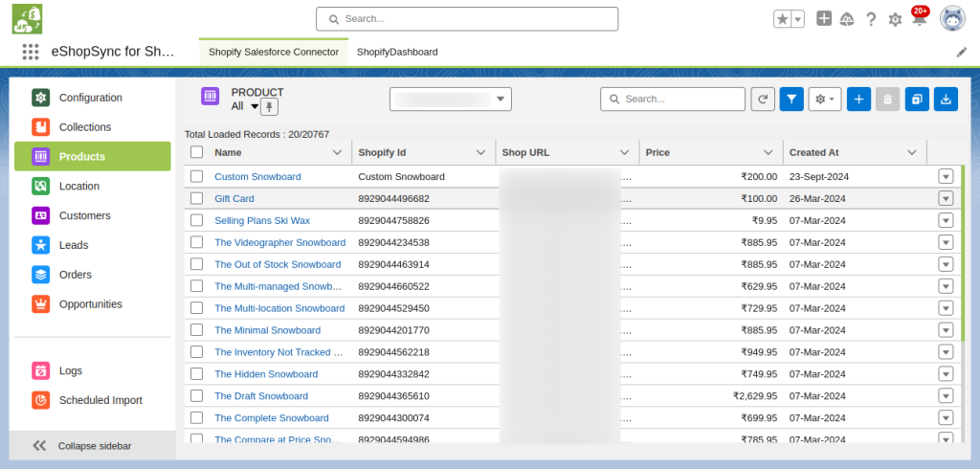The height and width of the screenshot is (469, 980).
Task: Open the Created At column menu chevron
Action: point(912,152)
